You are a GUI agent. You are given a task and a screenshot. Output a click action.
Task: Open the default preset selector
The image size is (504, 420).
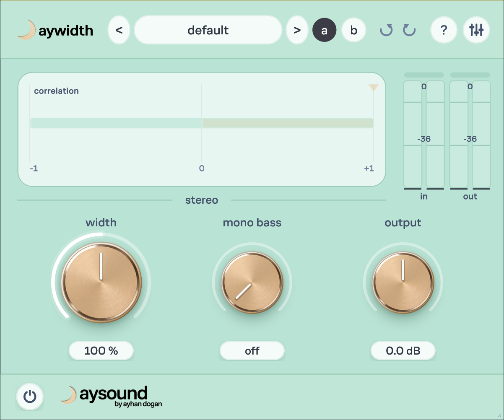point(208,30)
